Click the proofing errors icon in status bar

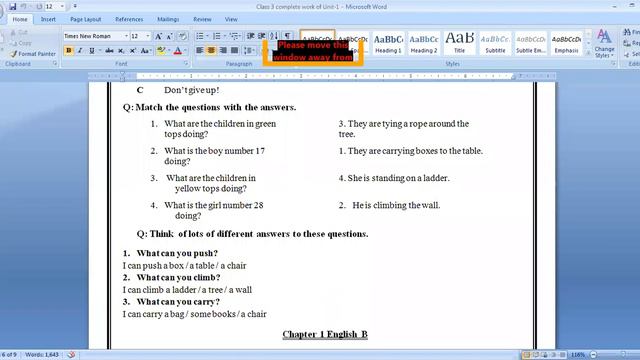click(x=71, y=355)
